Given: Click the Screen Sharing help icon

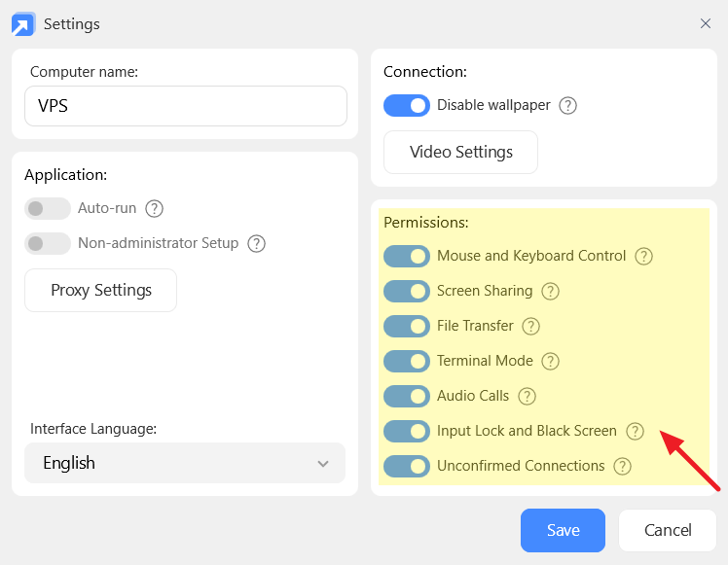Looking at the screenshot, I should (x=550, y=291).
